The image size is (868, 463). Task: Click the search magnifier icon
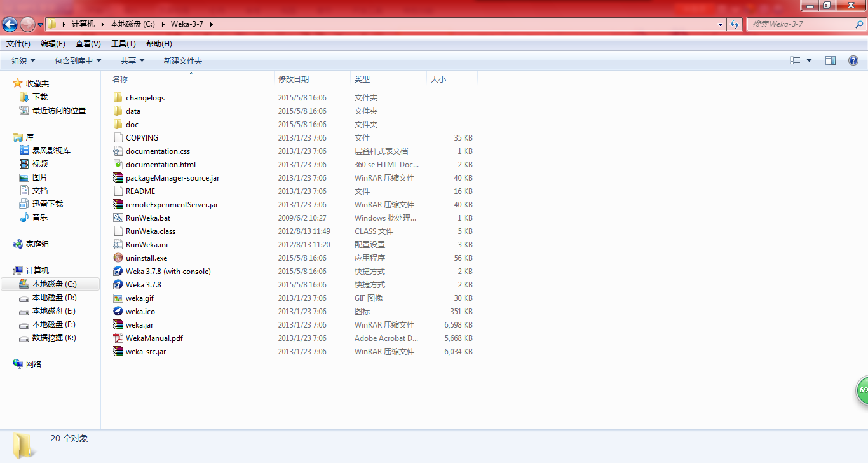tap(859, 24)
